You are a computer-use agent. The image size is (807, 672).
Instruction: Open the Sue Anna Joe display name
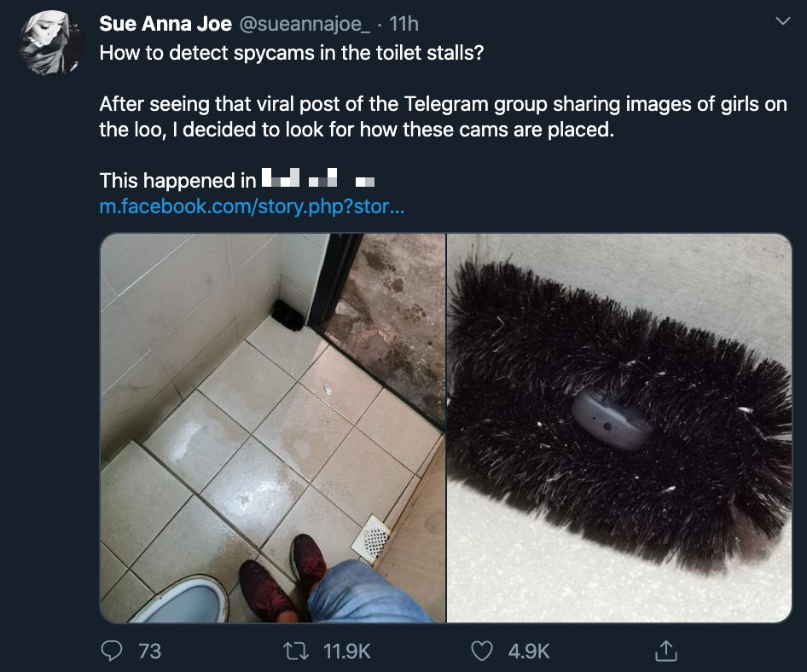(x=165, y=24)
